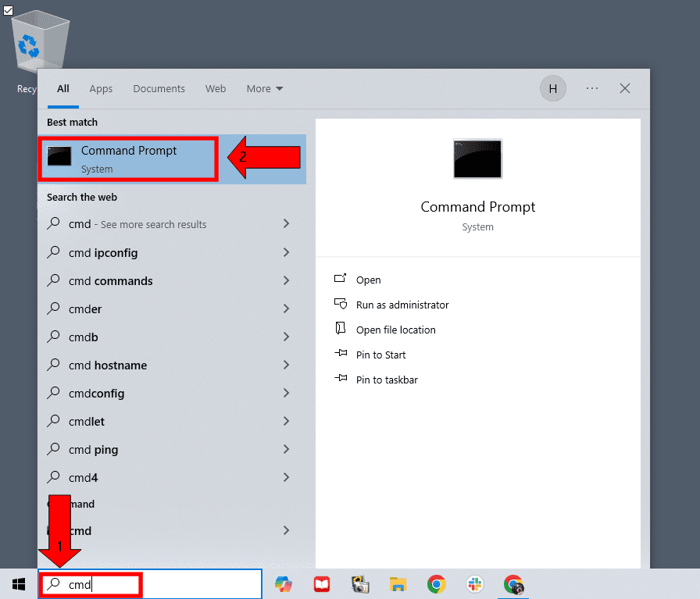Switch to the Documents tab
The width and height of the screenshot is (700, 599).
(x=159, y=88)
